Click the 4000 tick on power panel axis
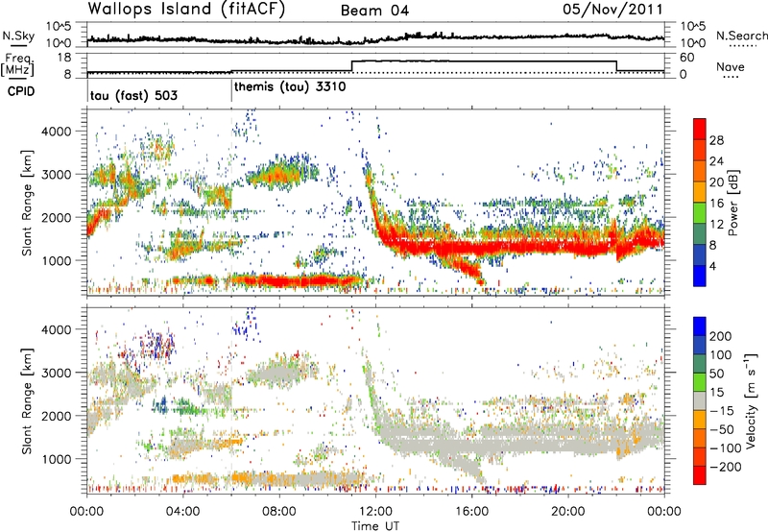 pyautogui.click(x=57, y=132)
